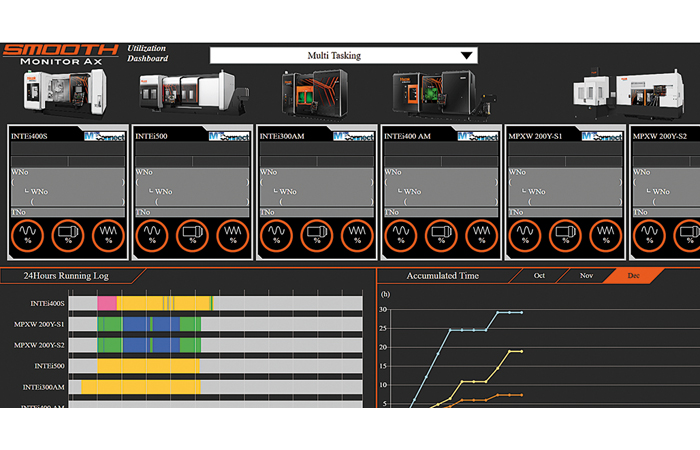Click INTEi400S card title
Screen dimensions: 700x450
click(x=29, y=136)
